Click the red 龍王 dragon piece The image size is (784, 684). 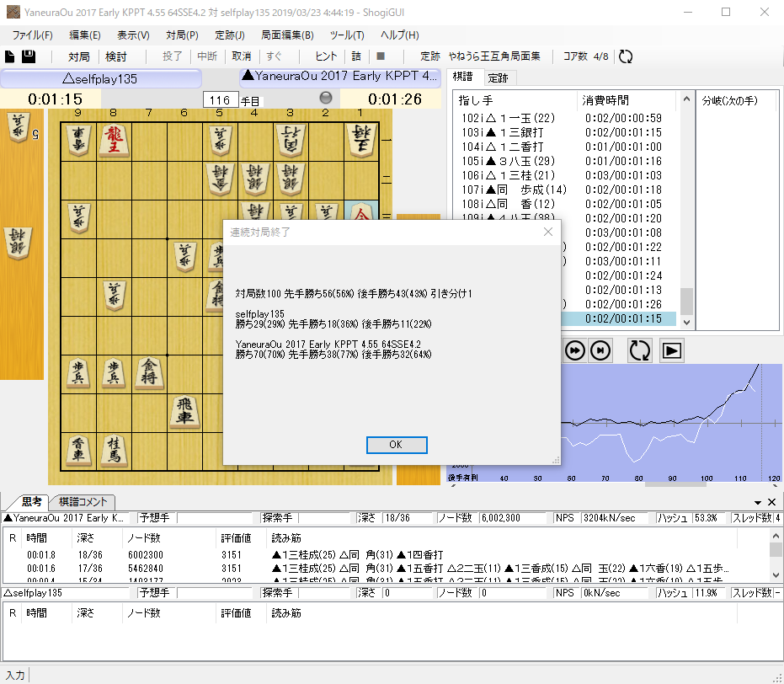point(115,141)
